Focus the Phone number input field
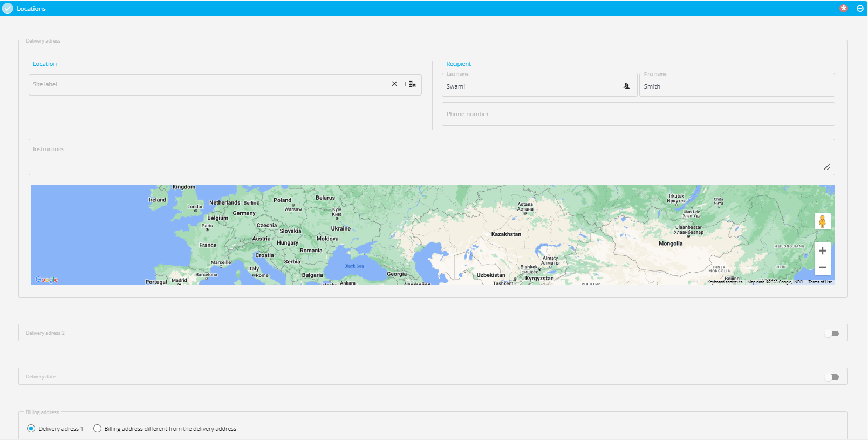Viewport: 868px width, 440px height. click(x=638, y=114)
